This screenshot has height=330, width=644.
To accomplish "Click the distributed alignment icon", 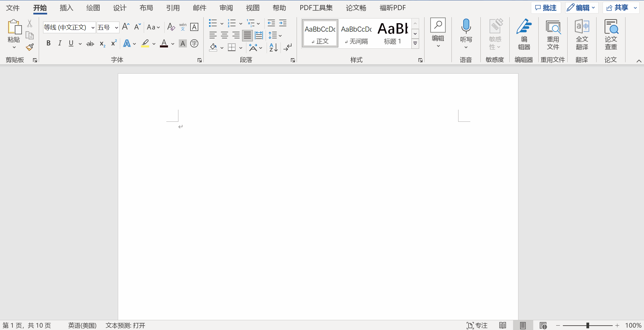I will point(259,35).
